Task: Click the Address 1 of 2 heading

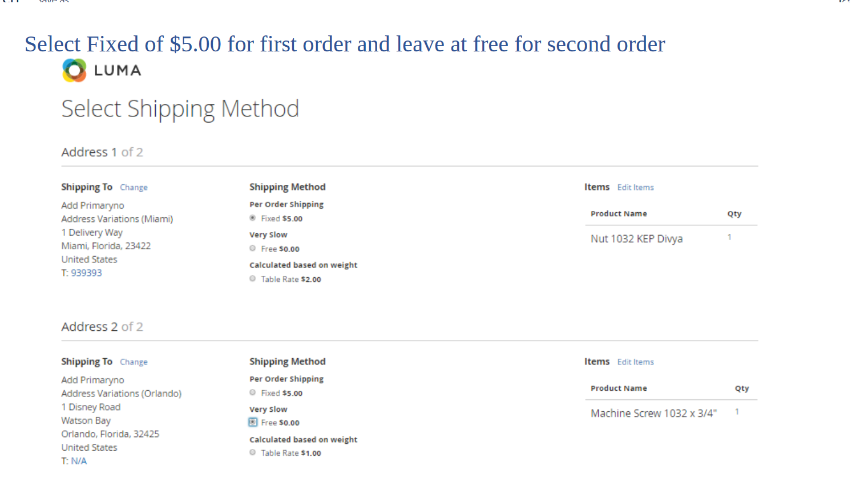Action: 102,152
